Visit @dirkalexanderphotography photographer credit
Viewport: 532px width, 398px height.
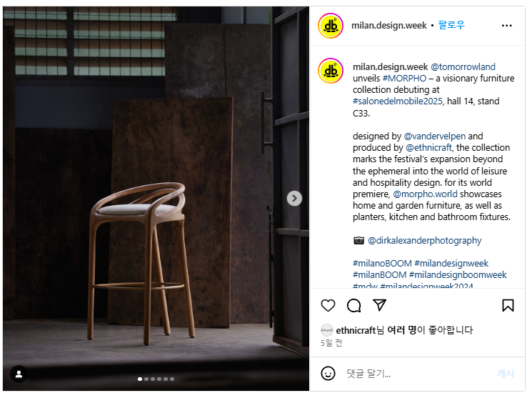pyautogui.click(x=424, y=240)
